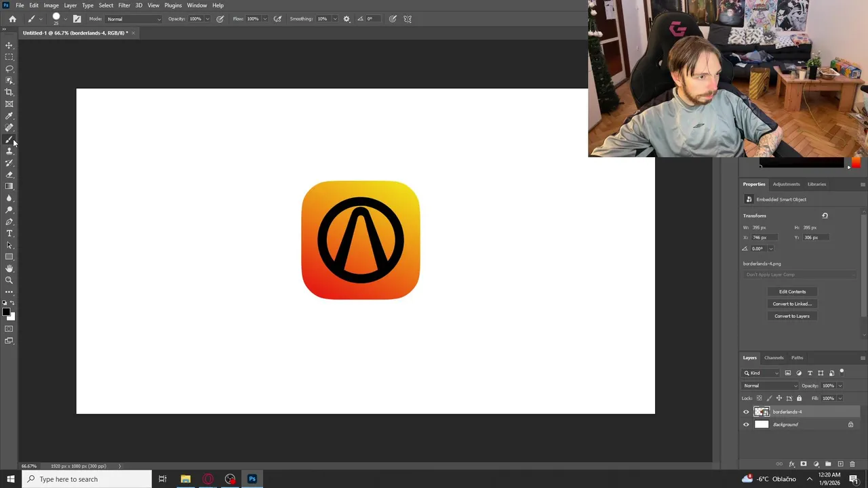The height and width of the screenshot is (488, 868).
Task: Select the Horizontal Type tool
Action: click(9, 233)
